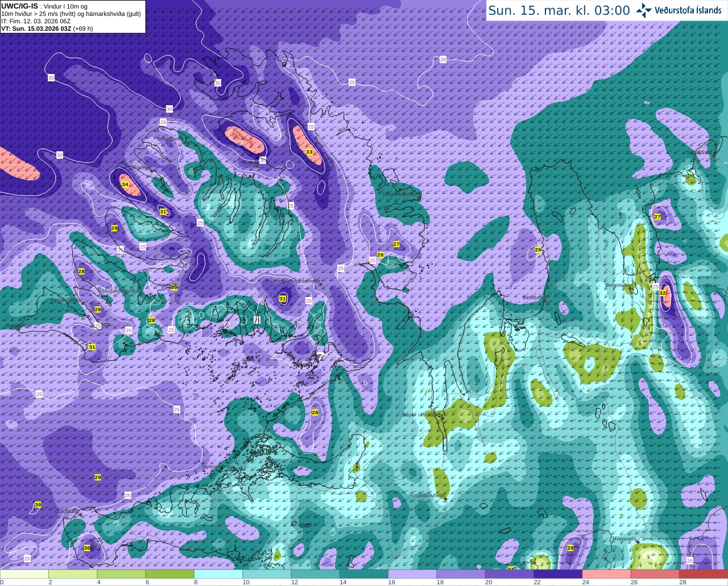Click the yellow 28 label near Hveravellir
Viewport: 728px width, 586px height.
click(570, 548)
